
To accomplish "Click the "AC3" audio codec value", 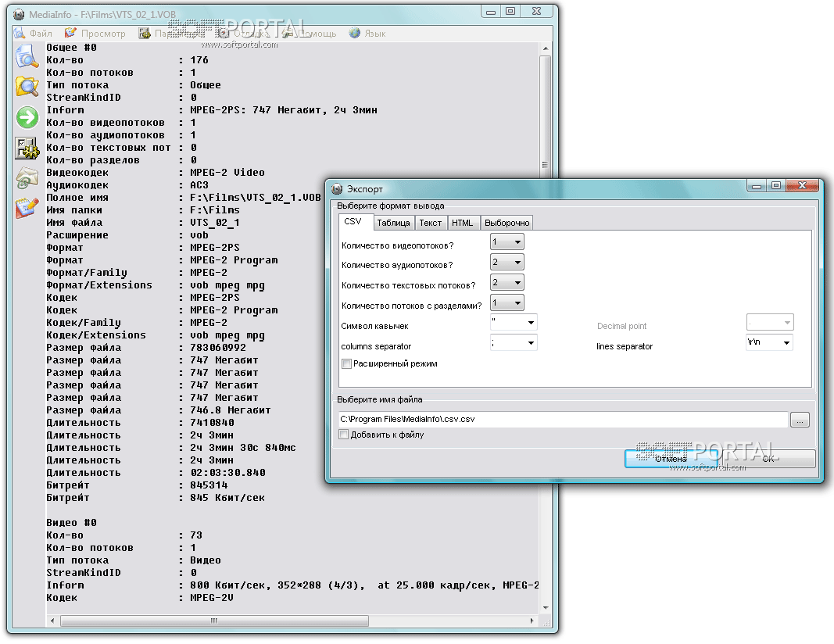I will click(199, 185).
